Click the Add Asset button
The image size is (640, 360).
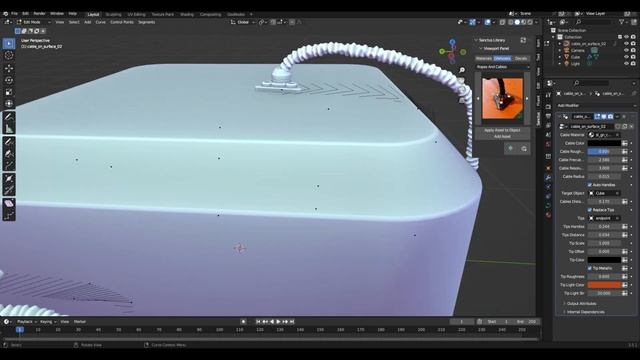(x=502, y=136)
